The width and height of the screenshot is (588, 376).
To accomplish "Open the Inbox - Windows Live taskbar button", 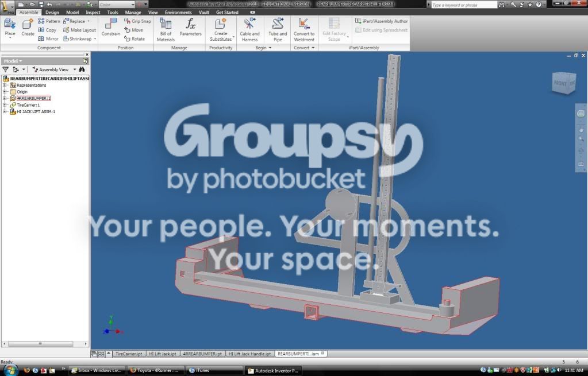I will click(x=97, y=370).
